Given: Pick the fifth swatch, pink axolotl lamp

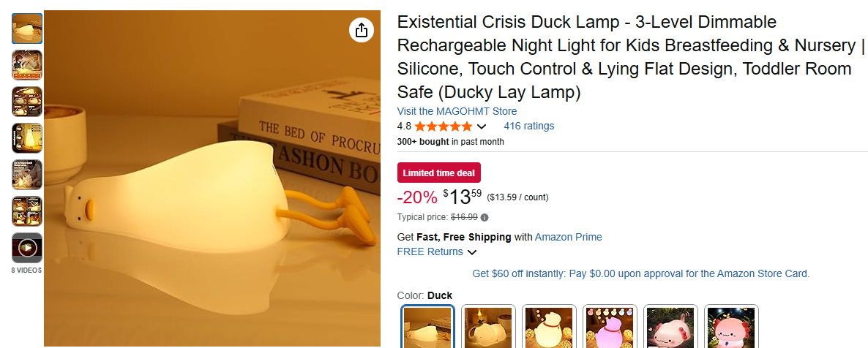Looking at the screenshot, I should coord(671,326).
